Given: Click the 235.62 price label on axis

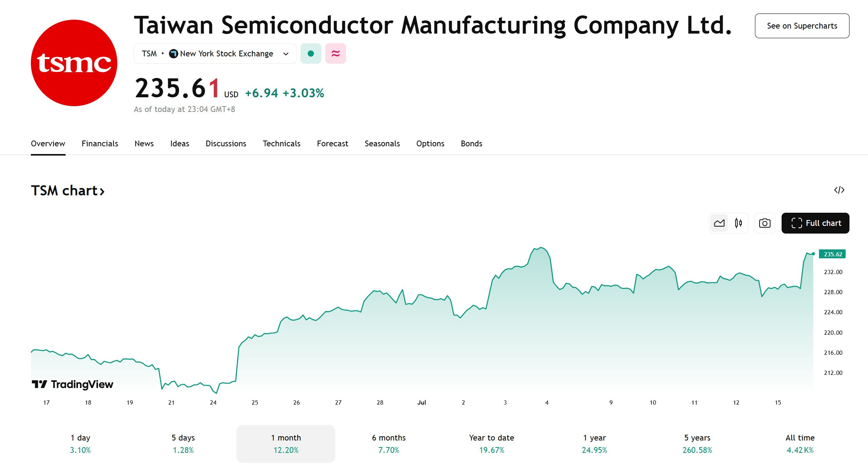Looking at the screenshot, I should (x=832, y=254).
